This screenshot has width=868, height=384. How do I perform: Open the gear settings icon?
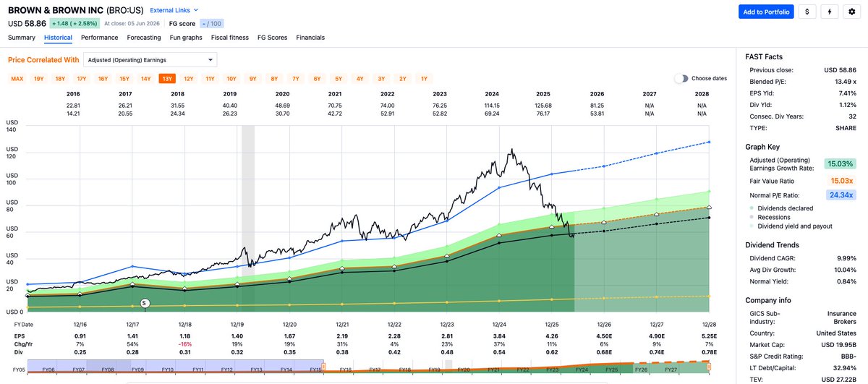tap(851, 12)
